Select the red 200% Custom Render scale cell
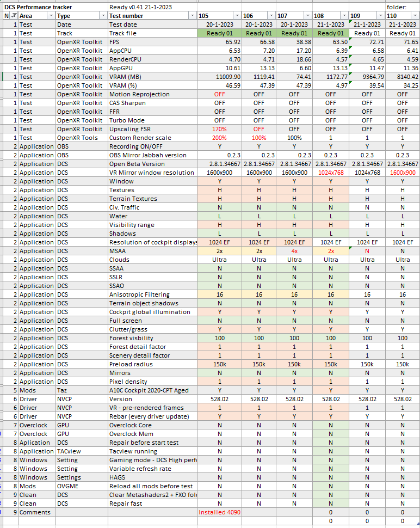This screenshot has height=528, width=420. (219, 138)
